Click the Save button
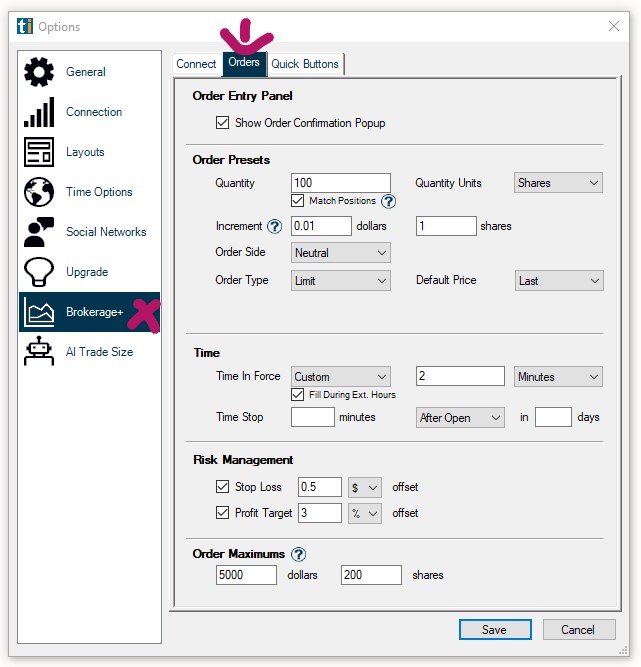Image resolution: width=641 pixels, height=667 pixels. (495, 630)
